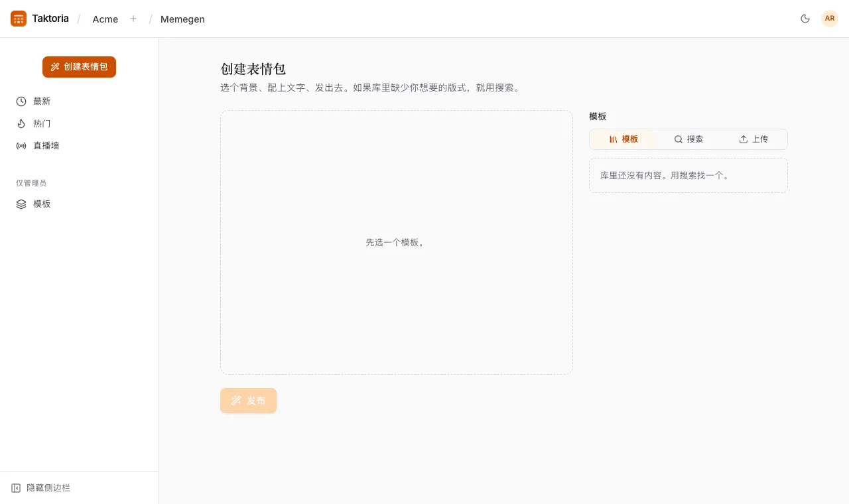Click the 发布 publish button
Viewport: 849px width, 504px height.
248,401
